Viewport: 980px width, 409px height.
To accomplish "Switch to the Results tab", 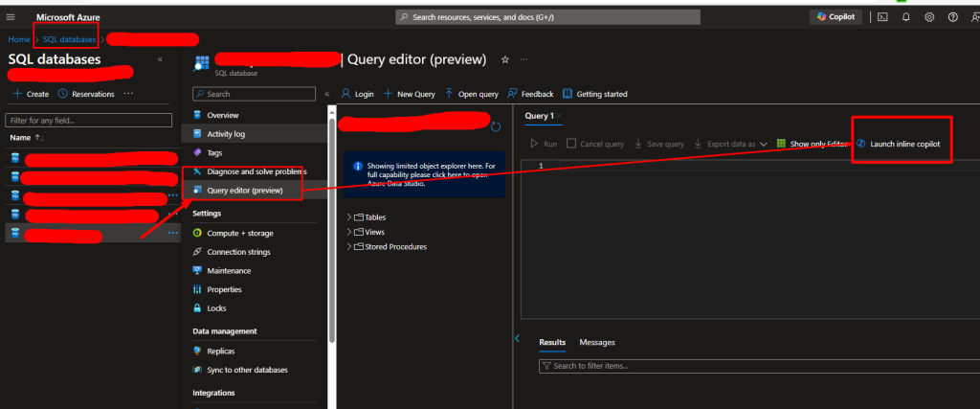I will pyautogui.click(x=552, y=343).
